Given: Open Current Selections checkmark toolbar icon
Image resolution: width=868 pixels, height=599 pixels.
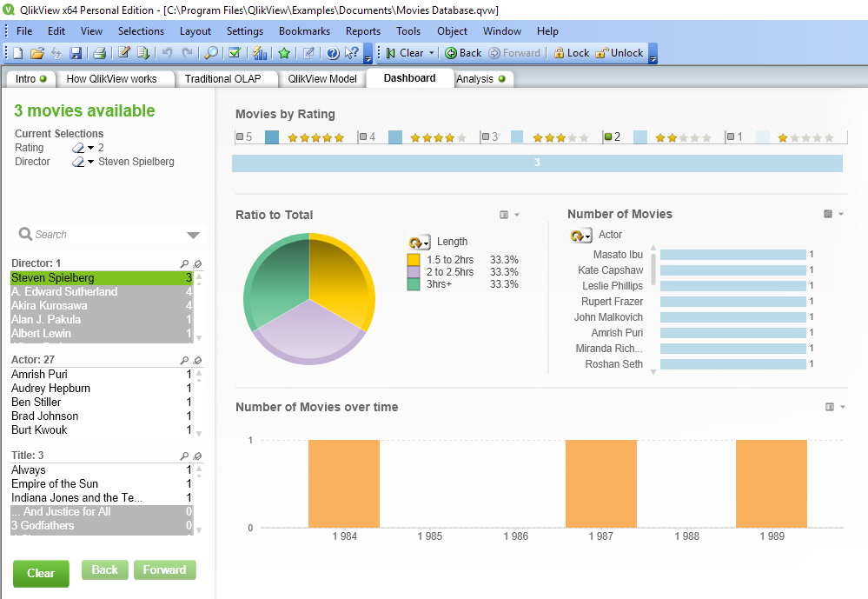Looking at the screenshot, I should pyautogui.click(x=235, y=53).
